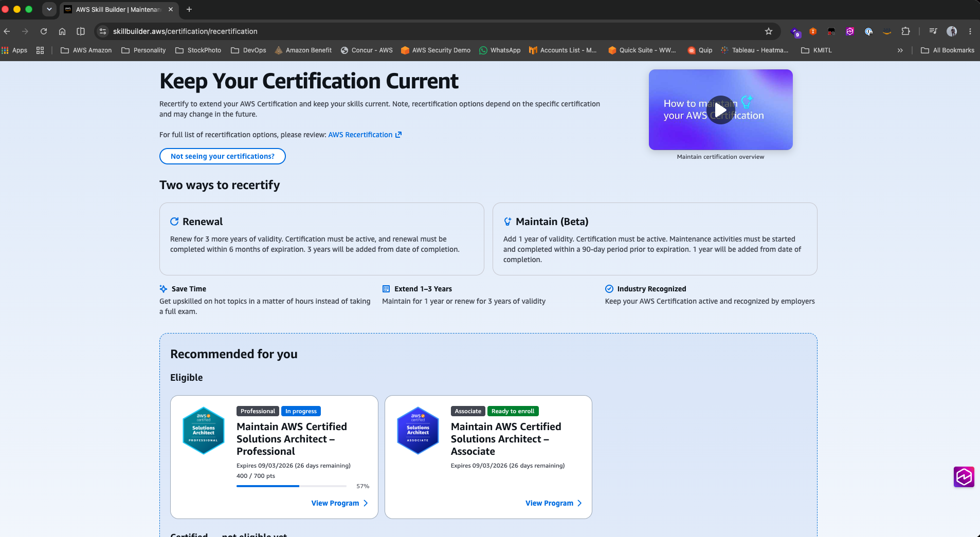The image size is (980, 537).
Task: Open the Tableau Heatmap bookmark
Action: point(755,50)
